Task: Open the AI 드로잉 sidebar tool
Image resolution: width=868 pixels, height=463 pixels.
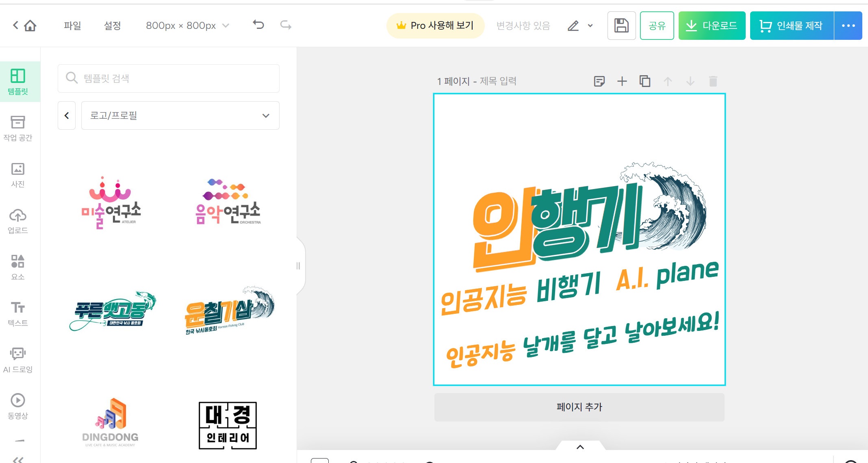Action: coord(18,360)
